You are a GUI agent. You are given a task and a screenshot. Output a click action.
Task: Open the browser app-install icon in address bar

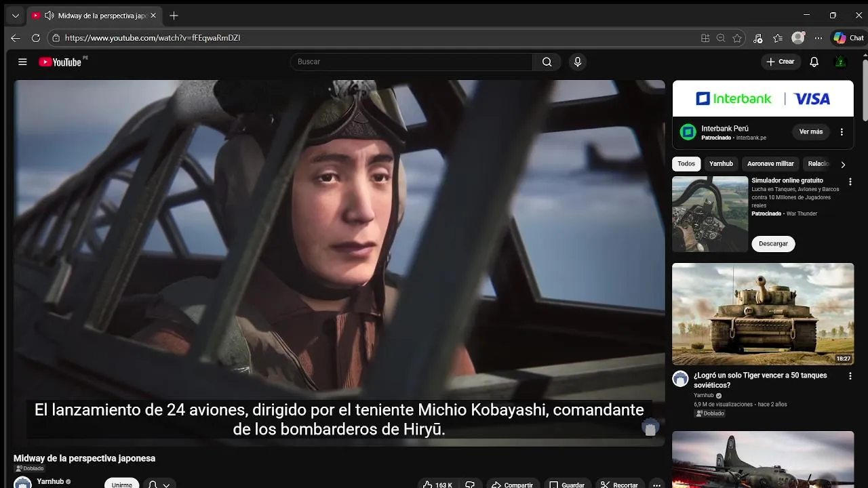point(705,38)
